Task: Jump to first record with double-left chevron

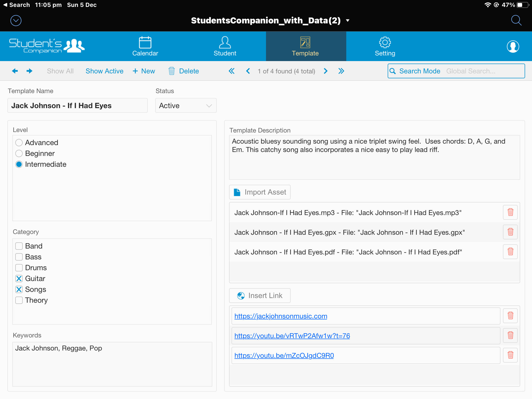Action: click(232, 71)
